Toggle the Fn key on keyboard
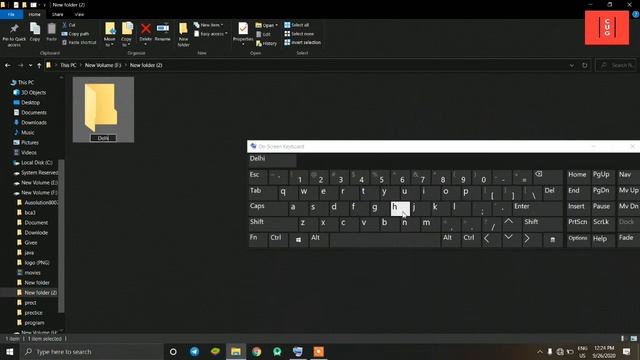The width and height of the screenshot is (640, 360). [x=257, y=240]
